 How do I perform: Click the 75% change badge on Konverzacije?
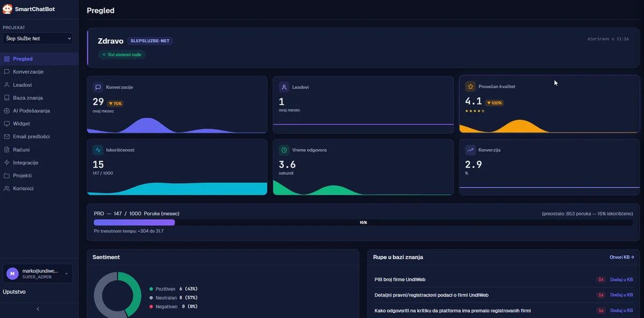point(115,104)
